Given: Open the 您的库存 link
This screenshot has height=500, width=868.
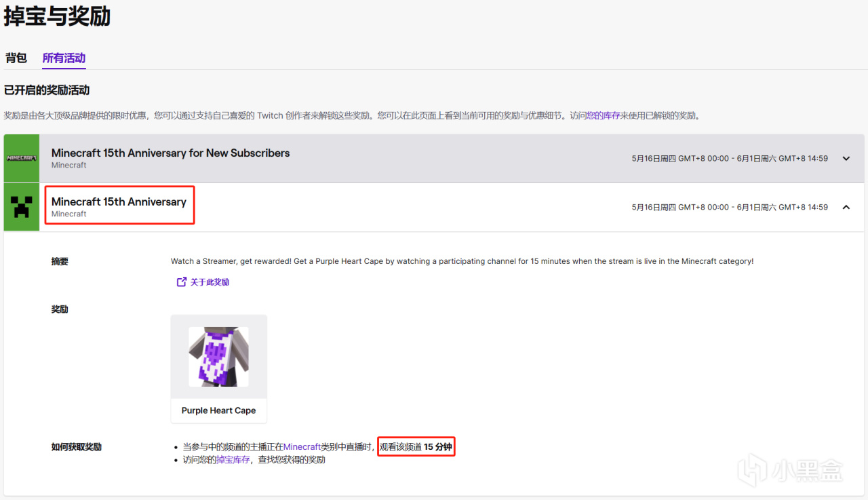Looking at the screenshot, I should (x=603, y=115).
